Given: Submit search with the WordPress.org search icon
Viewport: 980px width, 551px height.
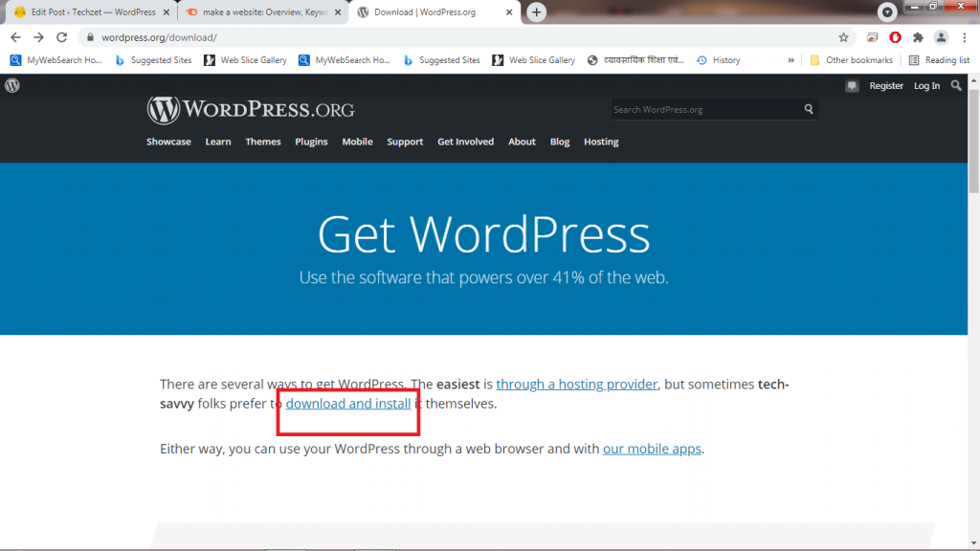Looking at the screenshot, I should [x=809, y=109].
